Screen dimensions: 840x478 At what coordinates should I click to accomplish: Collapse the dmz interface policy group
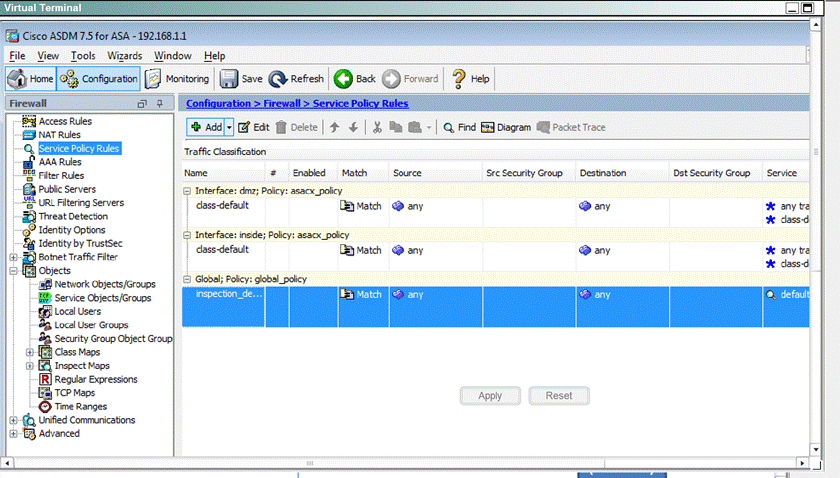click(188, 190)
